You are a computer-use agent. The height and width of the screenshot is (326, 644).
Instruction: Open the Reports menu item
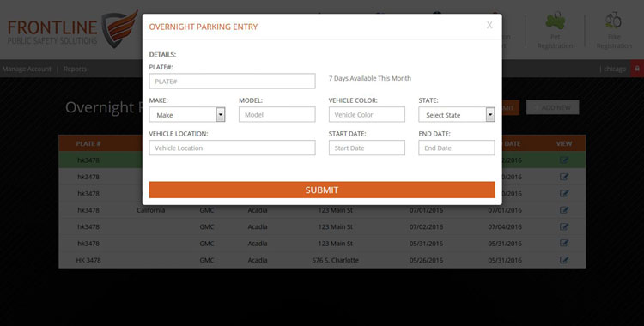75,69
